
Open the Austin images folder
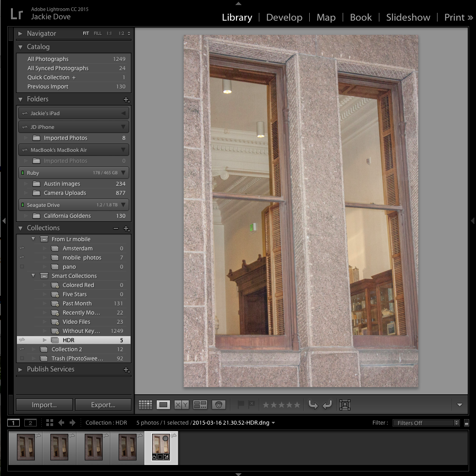coord(74,183)
